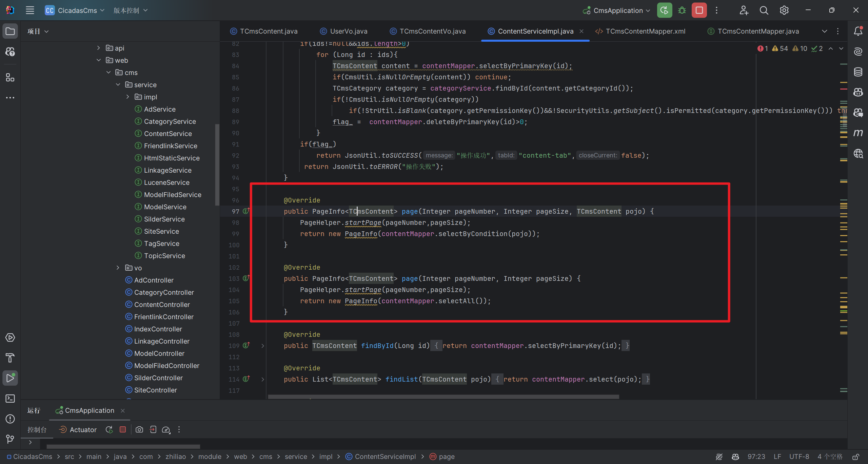
Task: Open the Notifications bell
Action: pyautogui.click(x=858, y=31)
